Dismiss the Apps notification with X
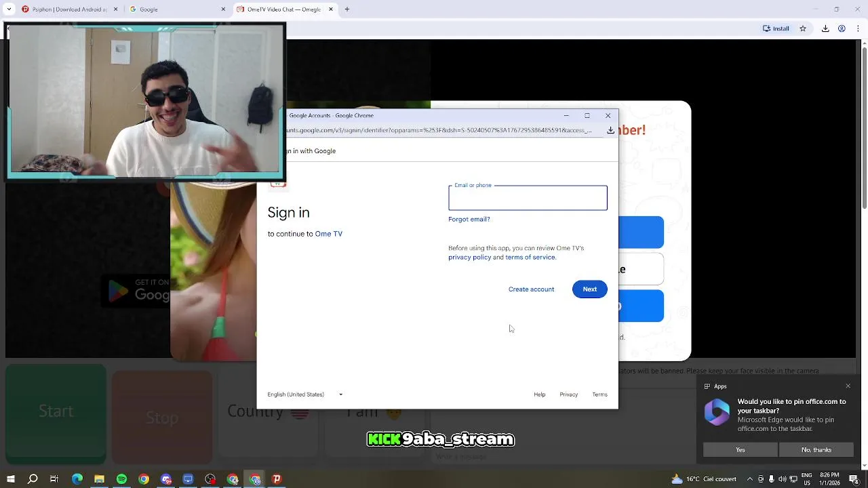 point(848,386)
